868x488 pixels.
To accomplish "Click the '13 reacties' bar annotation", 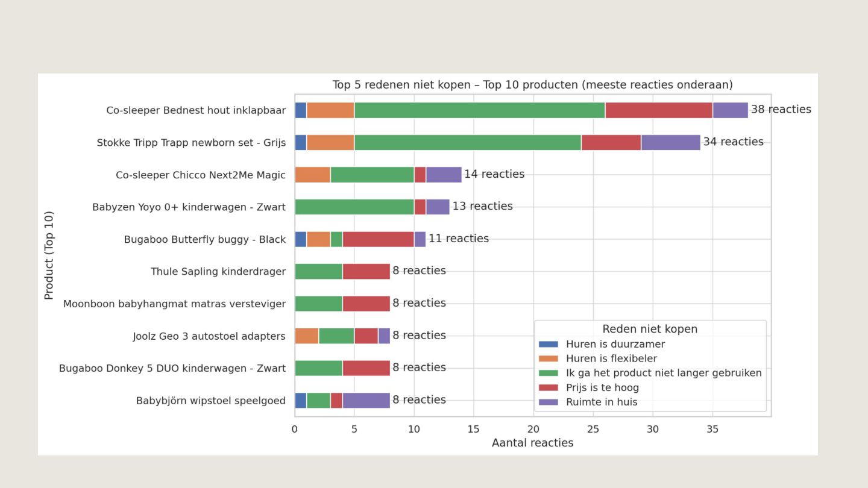I will click(x=482, y=207).
